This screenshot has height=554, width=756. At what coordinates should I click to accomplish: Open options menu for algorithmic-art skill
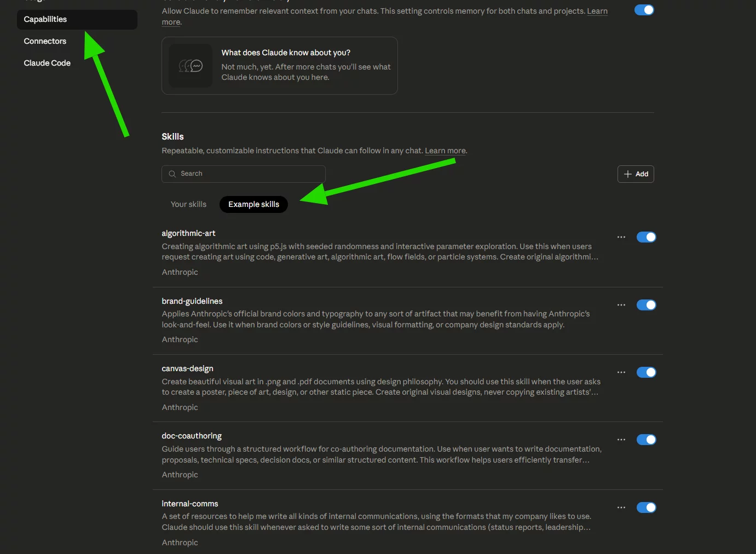[621, 237]
